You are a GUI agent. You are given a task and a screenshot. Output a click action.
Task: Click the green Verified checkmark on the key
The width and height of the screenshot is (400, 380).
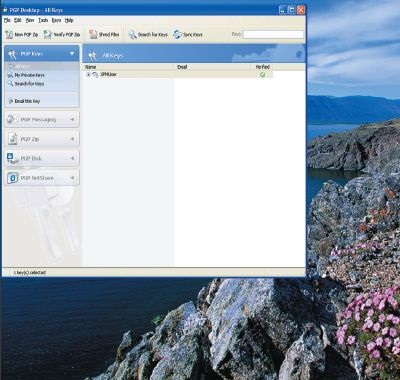point(262,75)
